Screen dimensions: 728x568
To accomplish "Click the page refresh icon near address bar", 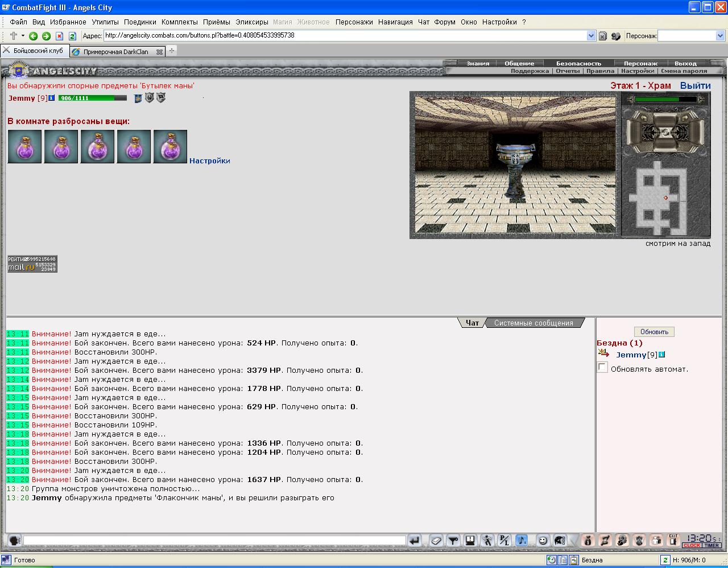I will coord(72,36).
